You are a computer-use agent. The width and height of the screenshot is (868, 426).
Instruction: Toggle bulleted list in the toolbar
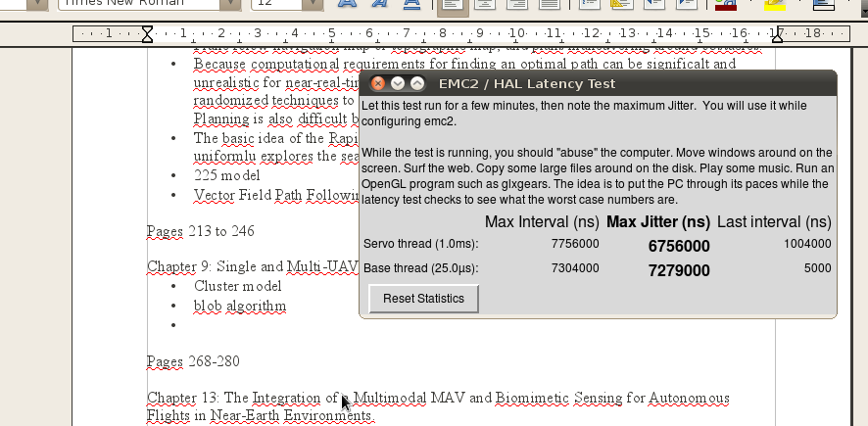point(622,5)
